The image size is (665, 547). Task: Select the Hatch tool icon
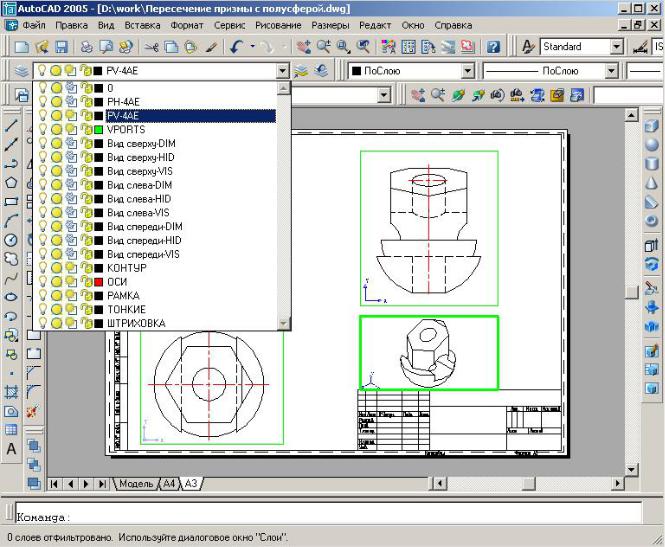click(x=11, y=392)
